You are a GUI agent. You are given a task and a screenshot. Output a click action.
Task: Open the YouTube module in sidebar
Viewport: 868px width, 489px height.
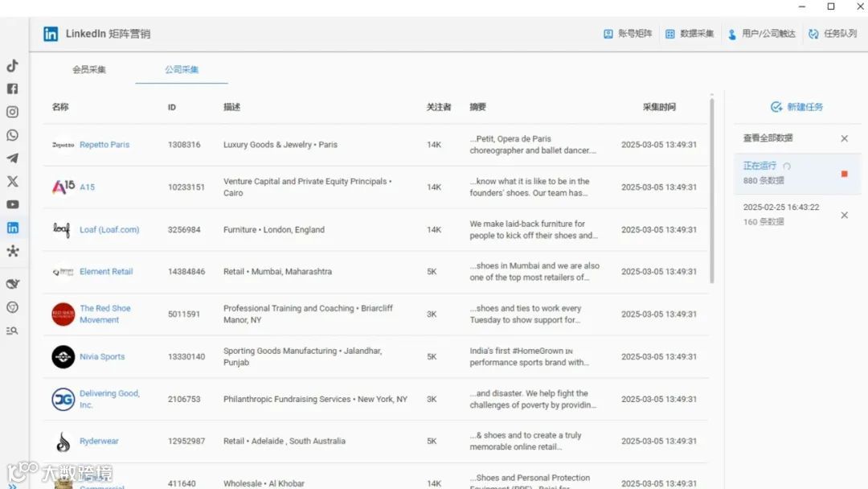(x=12, y=204)
